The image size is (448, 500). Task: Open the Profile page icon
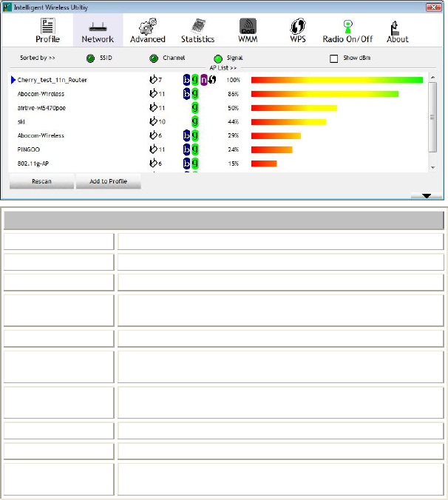click(48, 26)
